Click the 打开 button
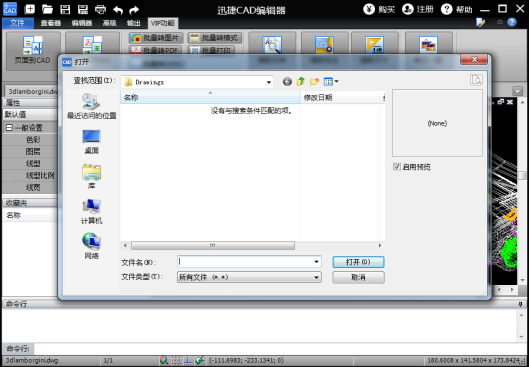The width and height of the screenshot is (529, 367). click(x=358, y=262)
